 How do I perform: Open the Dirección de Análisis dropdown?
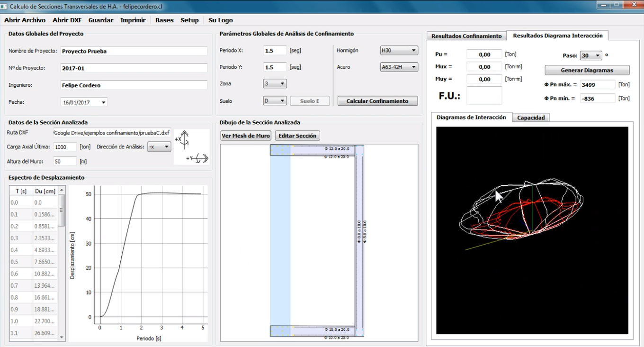tap(159, 147)
